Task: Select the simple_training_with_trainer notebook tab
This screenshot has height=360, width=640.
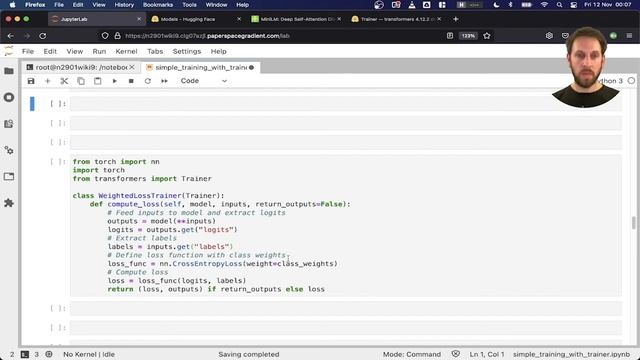Action: [201, 67]
